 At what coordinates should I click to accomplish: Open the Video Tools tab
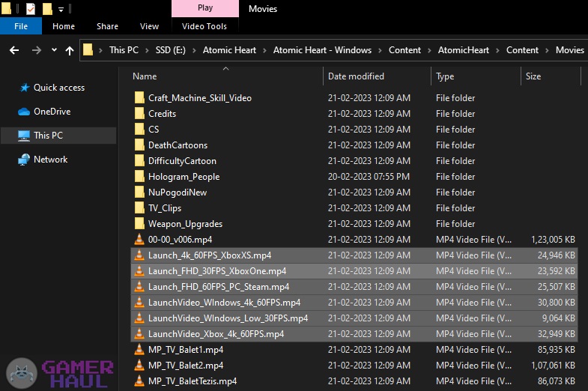[204, 26]
